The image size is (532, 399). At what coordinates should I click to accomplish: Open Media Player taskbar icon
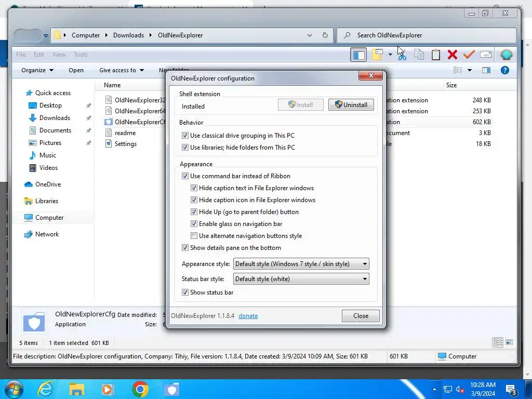(x=108, y=389)
